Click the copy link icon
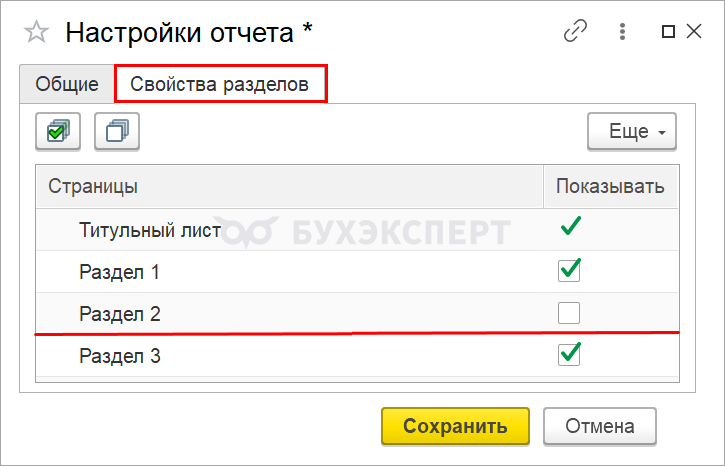 coord(575,32)
